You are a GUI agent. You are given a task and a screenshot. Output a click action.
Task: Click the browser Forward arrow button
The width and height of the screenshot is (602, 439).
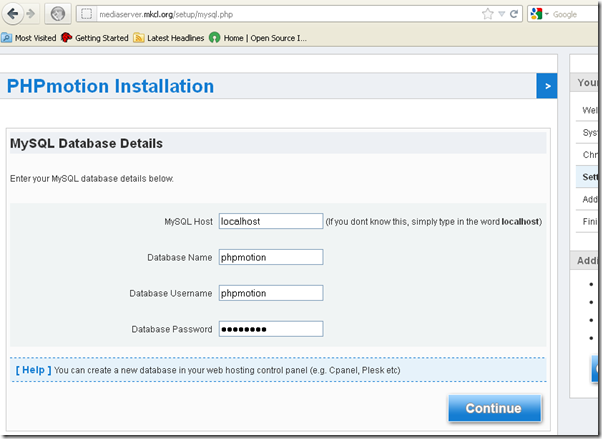click(x=31, y=14)
